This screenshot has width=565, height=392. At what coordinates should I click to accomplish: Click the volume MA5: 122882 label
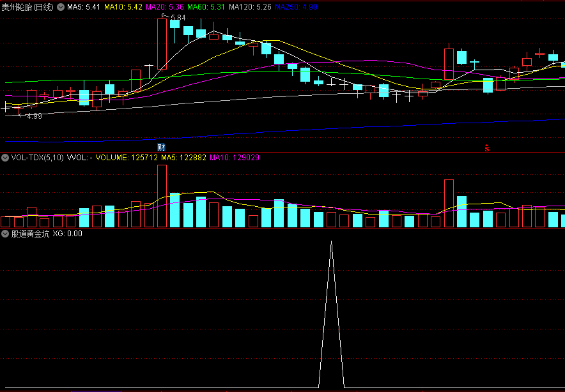(x=184, y=157)
